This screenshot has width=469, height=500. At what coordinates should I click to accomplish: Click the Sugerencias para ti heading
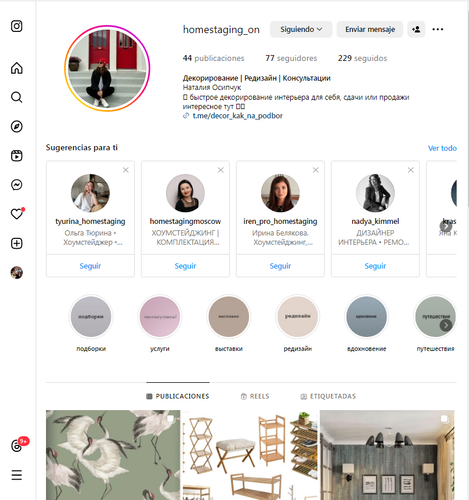[82, 148]
